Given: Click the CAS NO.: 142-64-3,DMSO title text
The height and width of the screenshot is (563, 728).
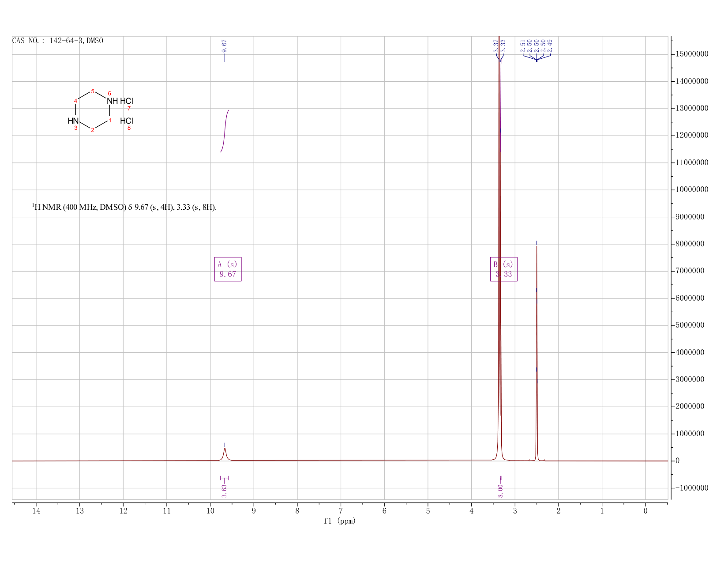Looking at the screenshot, I should (58, 41).
